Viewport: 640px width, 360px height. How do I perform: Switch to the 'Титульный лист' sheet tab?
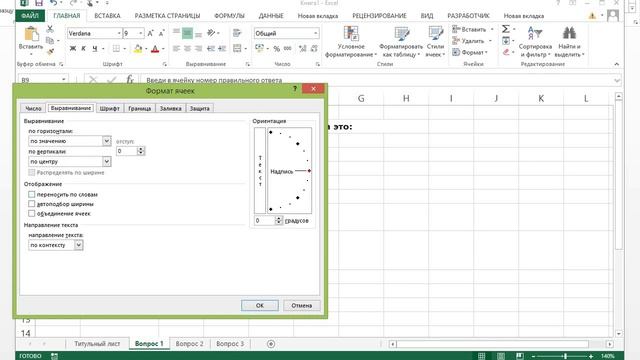97,344
